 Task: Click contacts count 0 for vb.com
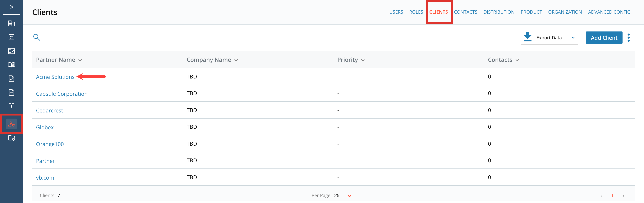click(x=489, y=177)
